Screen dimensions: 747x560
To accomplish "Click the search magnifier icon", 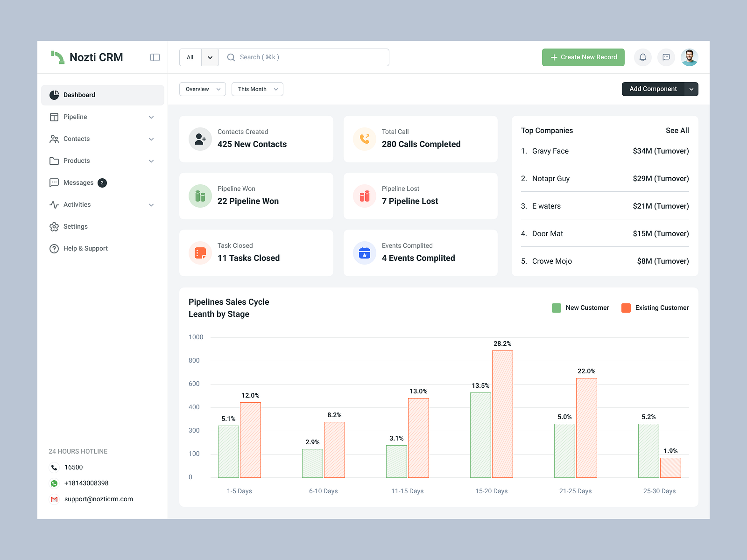I will click(231, 57).
